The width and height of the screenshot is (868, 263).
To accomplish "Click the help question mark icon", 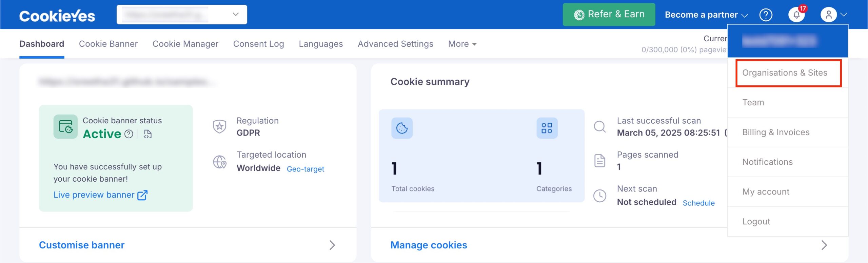I will tap(766, 15).
